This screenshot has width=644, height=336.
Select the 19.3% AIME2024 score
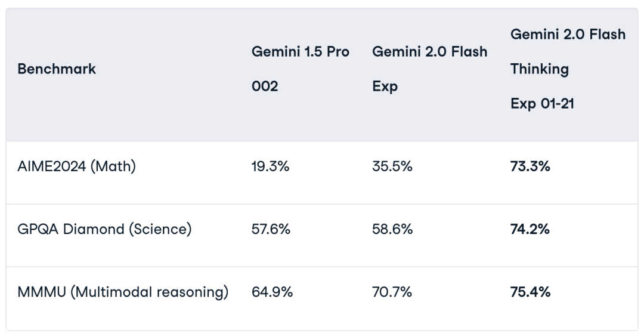tap(270, 167)
